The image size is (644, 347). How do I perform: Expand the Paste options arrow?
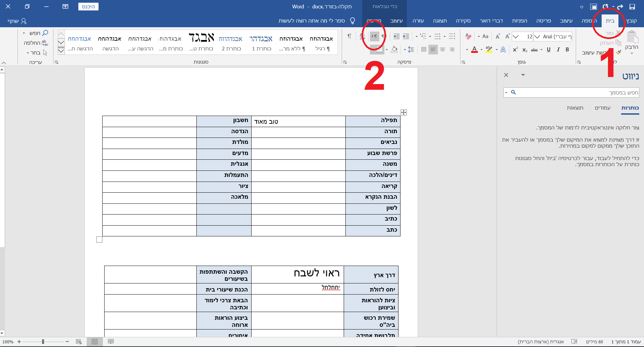pyautogui.click(x=632, y=53)
